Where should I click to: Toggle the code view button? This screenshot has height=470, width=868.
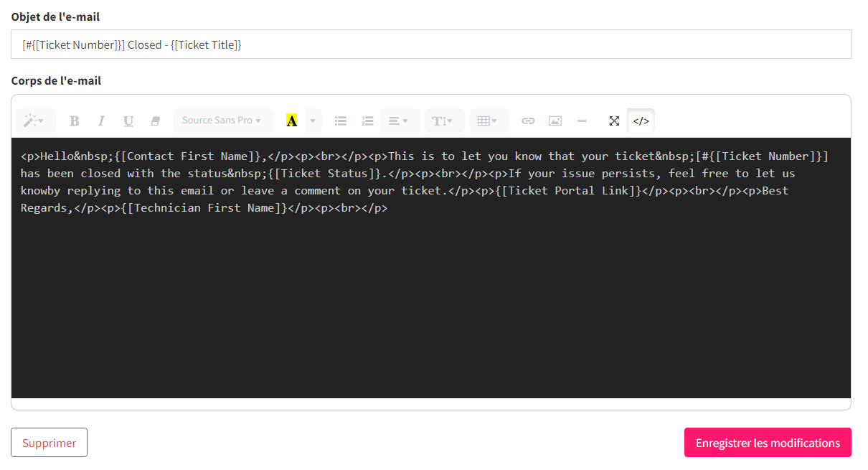641,121
